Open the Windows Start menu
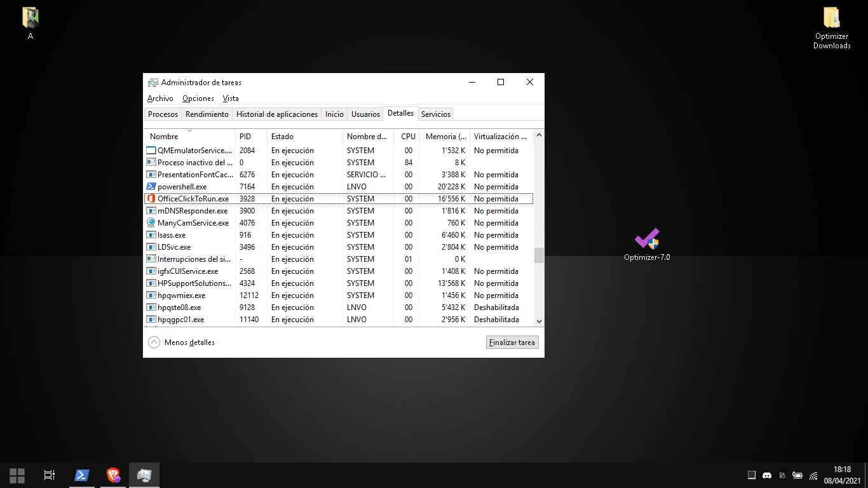Viewport: 868px width, 488px height. point(17,475)
